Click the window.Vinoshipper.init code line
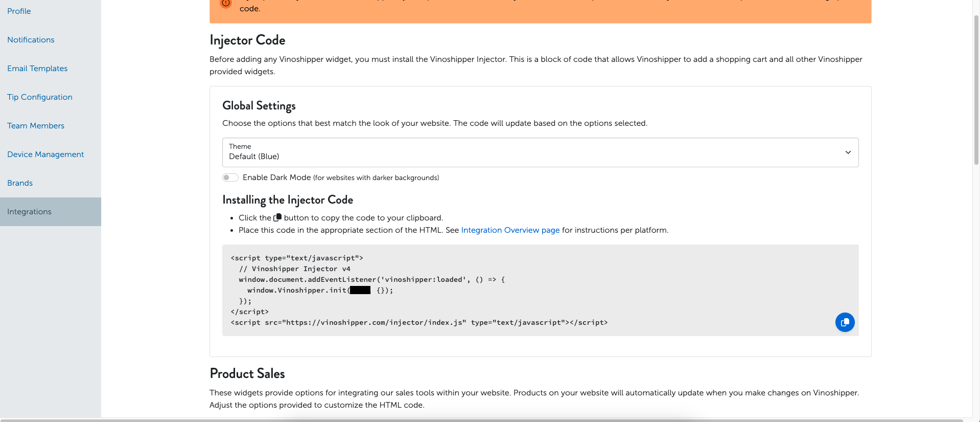 point(320,291)
